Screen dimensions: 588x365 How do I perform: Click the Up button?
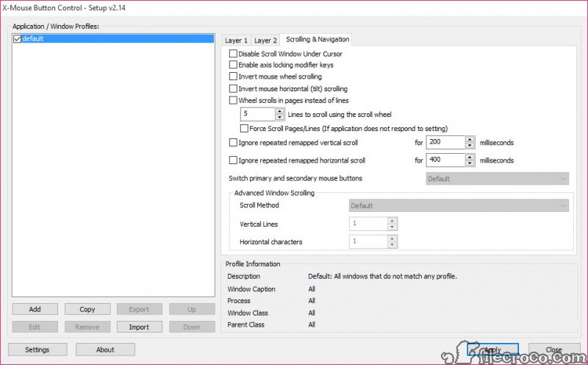(x=192, y=309)
